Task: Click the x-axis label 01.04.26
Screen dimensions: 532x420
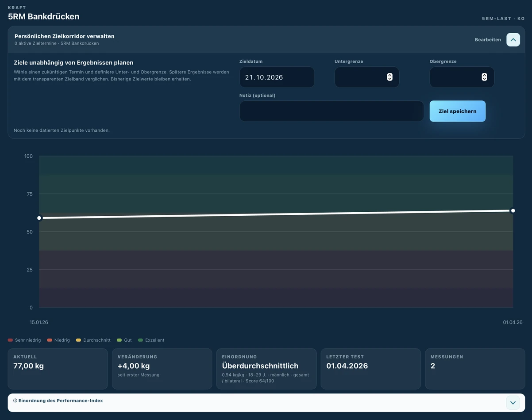Action: (x=513, y=322)
